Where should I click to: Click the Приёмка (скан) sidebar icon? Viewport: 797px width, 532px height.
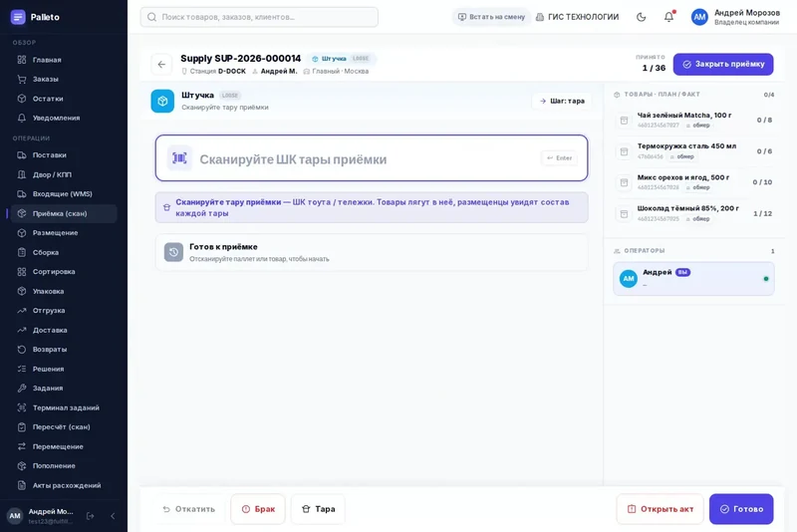(x=21, y=213)
